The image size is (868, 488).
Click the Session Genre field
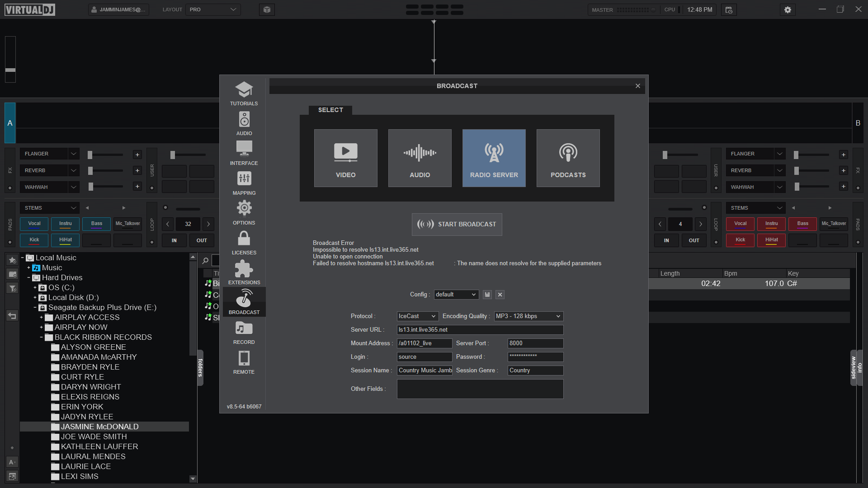click(535, 371)
